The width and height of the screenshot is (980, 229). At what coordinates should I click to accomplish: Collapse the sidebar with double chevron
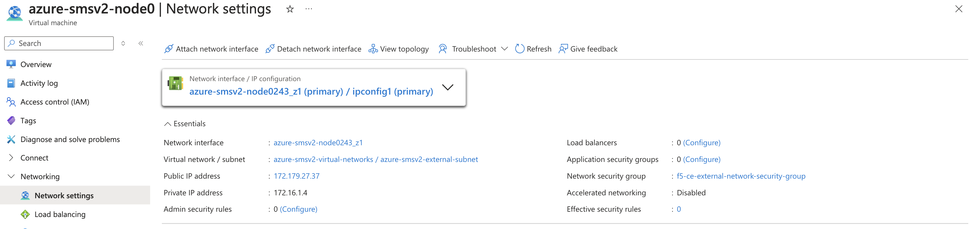point(141,43)
